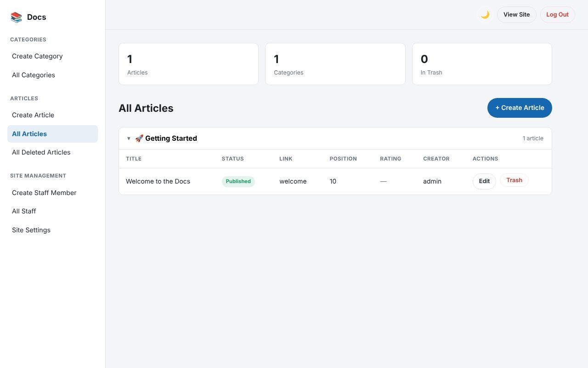Trash the Welcome to the Docs article
The width and height of the screenshot is (588, 368).
[514, 180]
